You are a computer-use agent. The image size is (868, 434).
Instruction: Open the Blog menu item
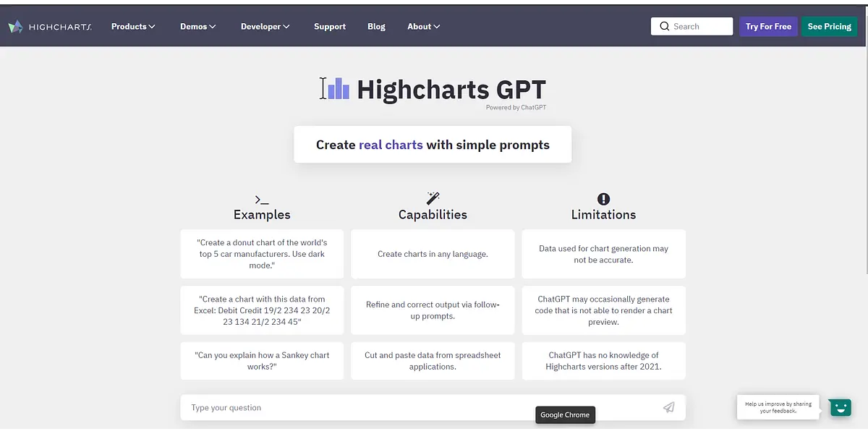click(376, 27)
